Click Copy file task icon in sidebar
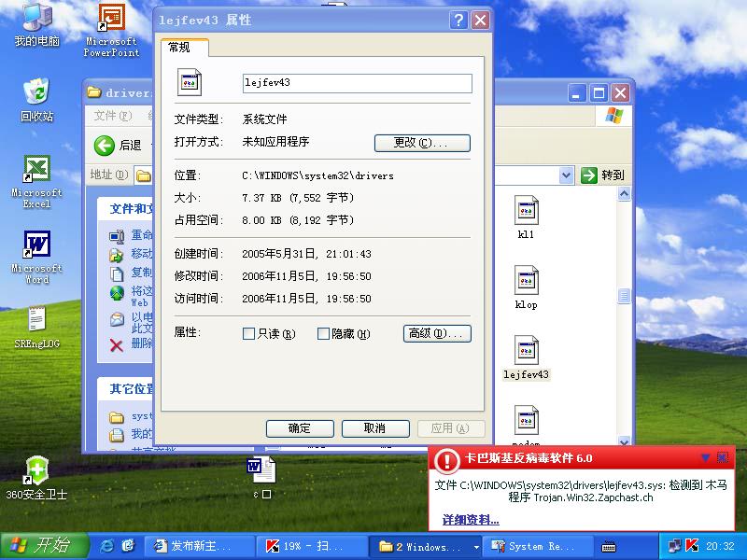The image size is (747, 560). coord(116,273)
